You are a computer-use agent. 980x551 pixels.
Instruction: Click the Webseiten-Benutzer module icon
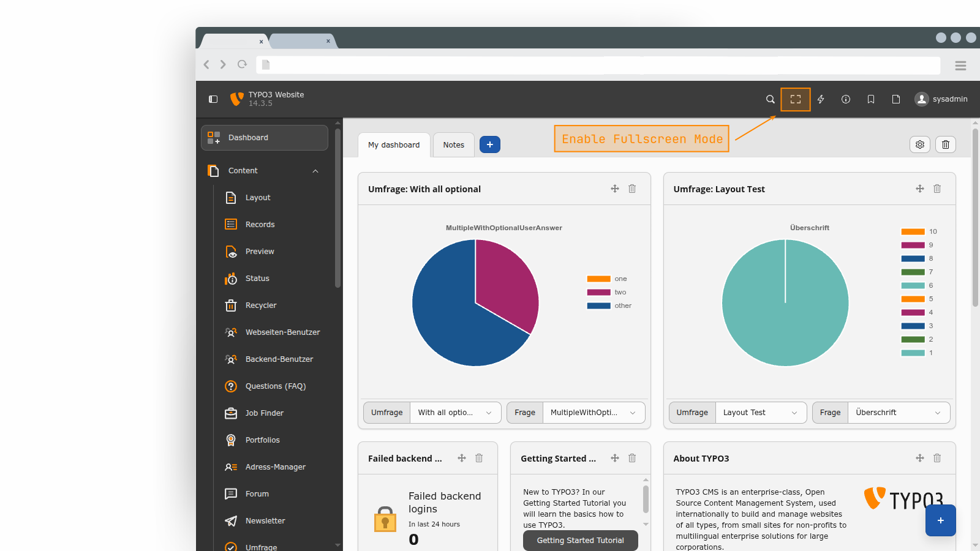pos(231,332)
